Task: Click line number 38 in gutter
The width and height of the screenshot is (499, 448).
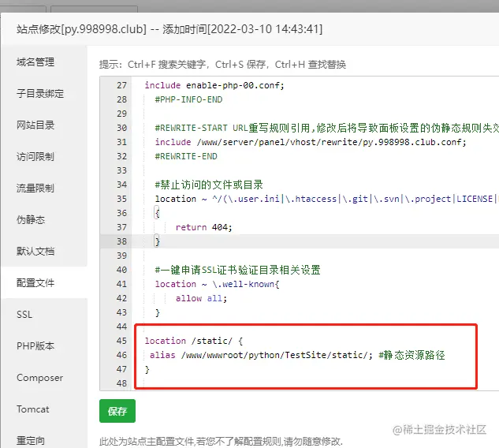Action: click(121, 241)
